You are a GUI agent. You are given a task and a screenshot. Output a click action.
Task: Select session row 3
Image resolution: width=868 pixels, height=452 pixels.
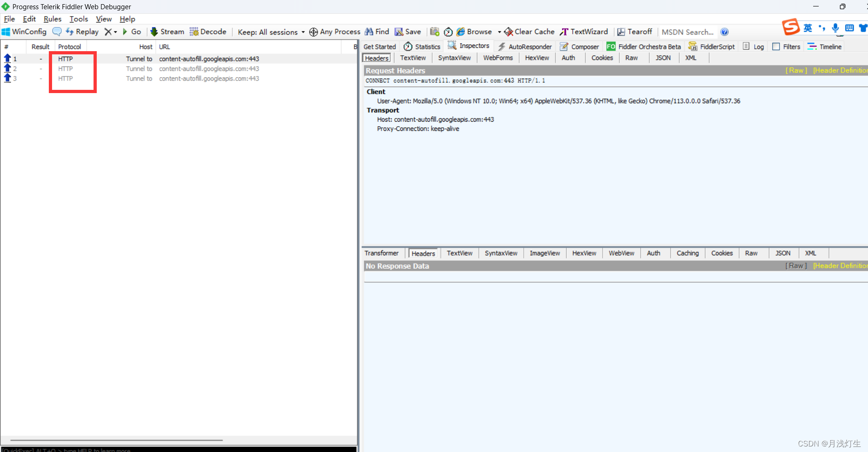(x=179, y=79)
